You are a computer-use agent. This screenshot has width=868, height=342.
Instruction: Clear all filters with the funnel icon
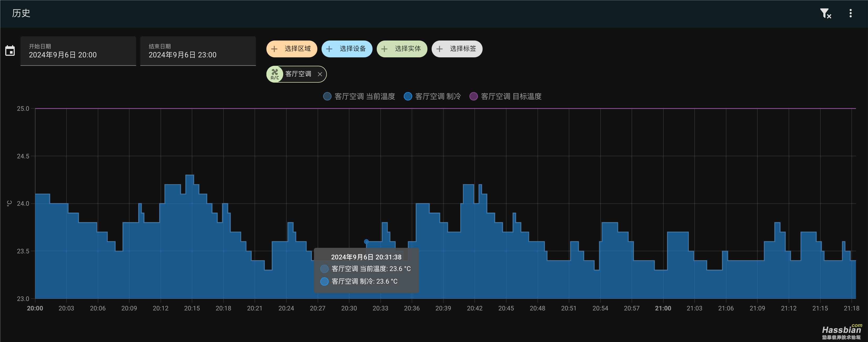click(x=825, y=13)
